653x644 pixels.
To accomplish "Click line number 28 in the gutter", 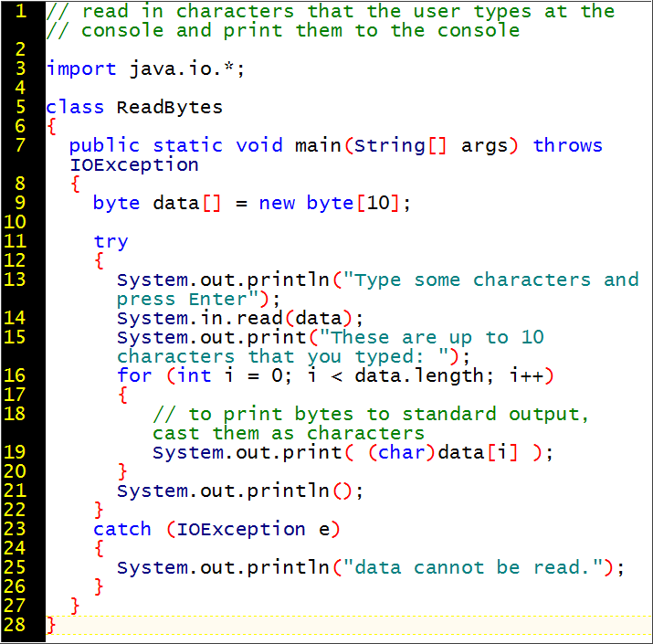I will [x=15, y=625].
